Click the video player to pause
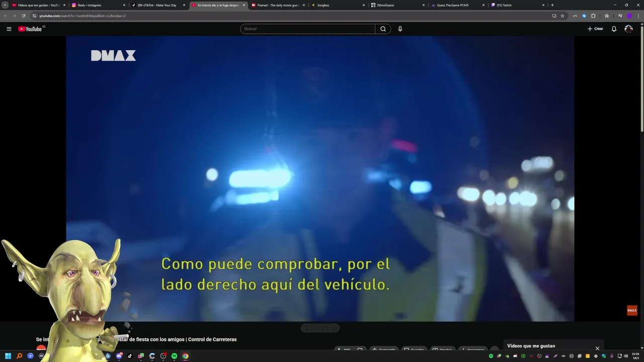 [320, 178]
